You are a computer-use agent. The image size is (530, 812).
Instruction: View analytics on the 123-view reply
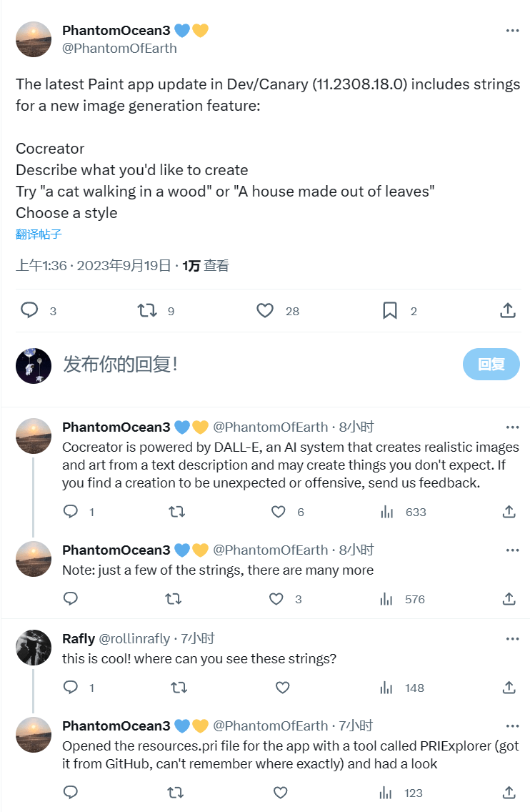[387, 792]
